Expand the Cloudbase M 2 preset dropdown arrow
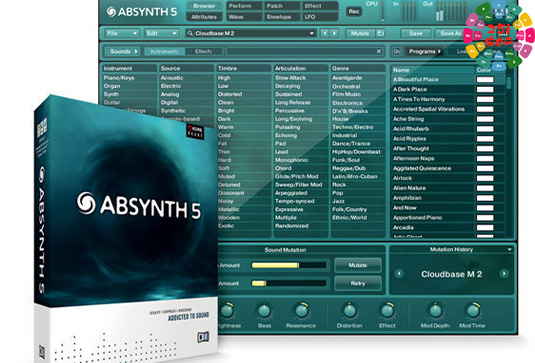535x363 pixels. tap(312, 33)
